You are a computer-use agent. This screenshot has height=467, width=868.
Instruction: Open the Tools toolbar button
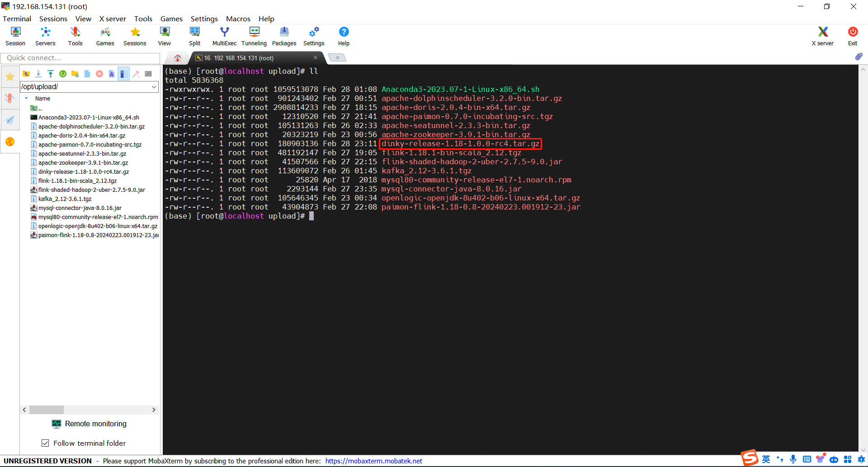(x=75, y=36)
